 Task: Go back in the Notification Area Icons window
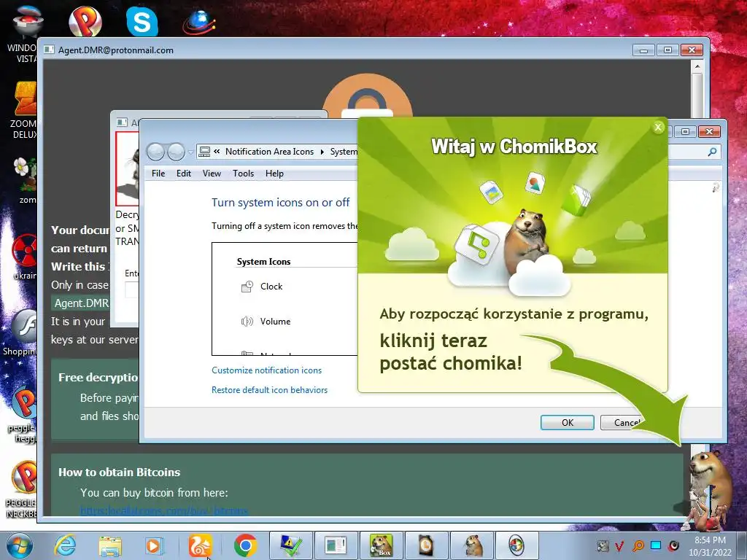tap(155, 152)
